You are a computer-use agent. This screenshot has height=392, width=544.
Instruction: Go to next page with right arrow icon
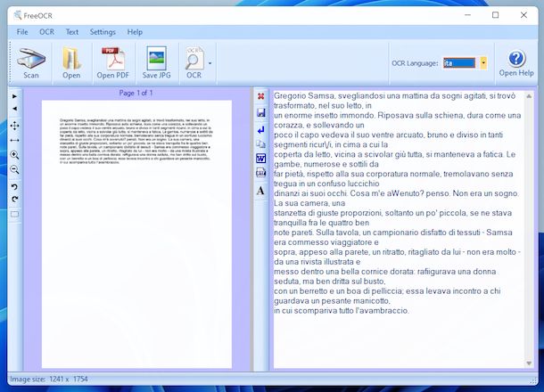[14, 96]
